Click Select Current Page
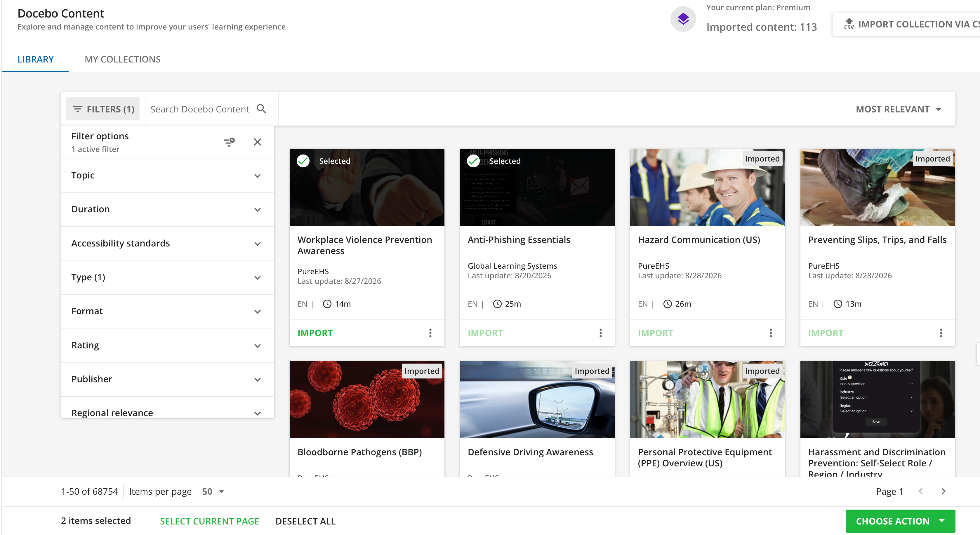The image size is (980, 535). coord(209,521)
